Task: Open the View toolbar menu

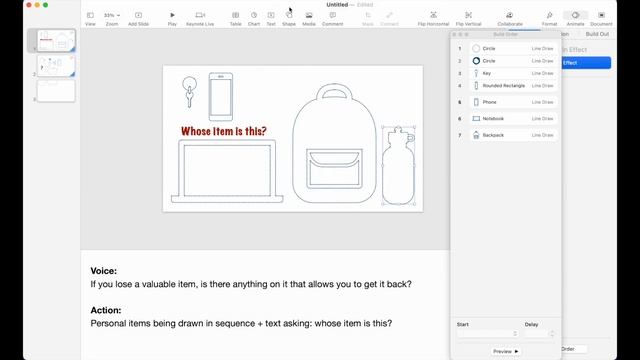Action: pyautogui.click(x=90, y=19)
